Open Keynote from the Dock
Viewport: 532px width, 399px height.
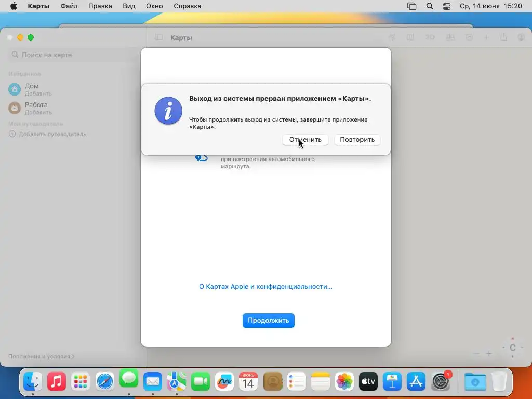pyautogui.click(x=392, y=381)
